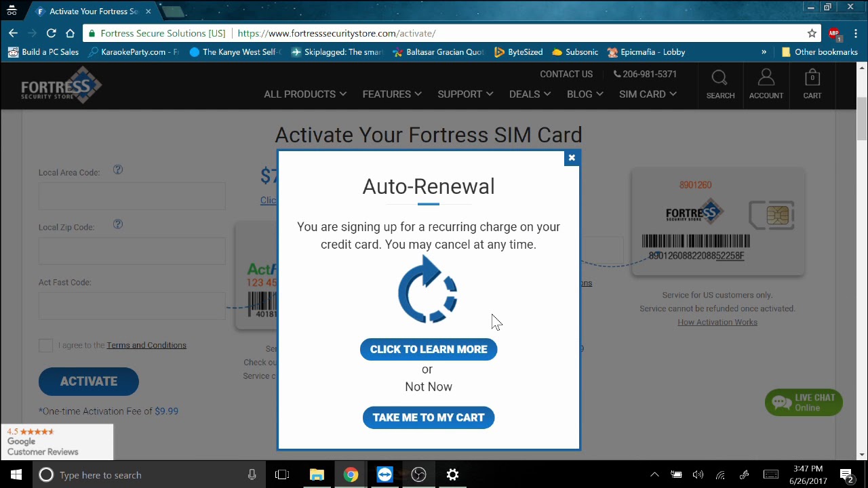Click the Google Customer Reviews badge
868x488 pixels.
(57, 442)
